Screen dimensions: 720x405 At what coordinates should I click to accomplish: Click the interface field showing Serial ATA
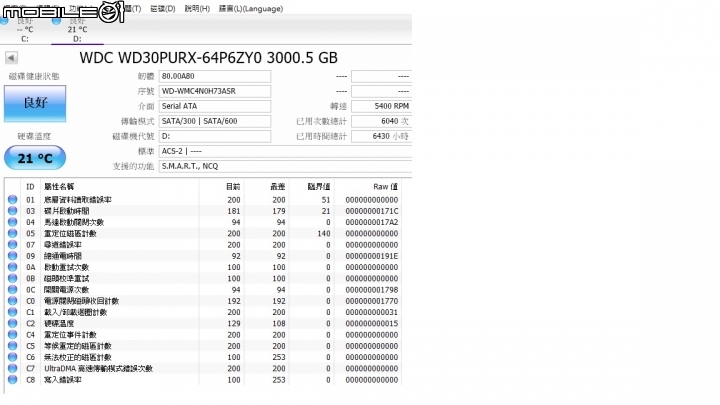215,106
